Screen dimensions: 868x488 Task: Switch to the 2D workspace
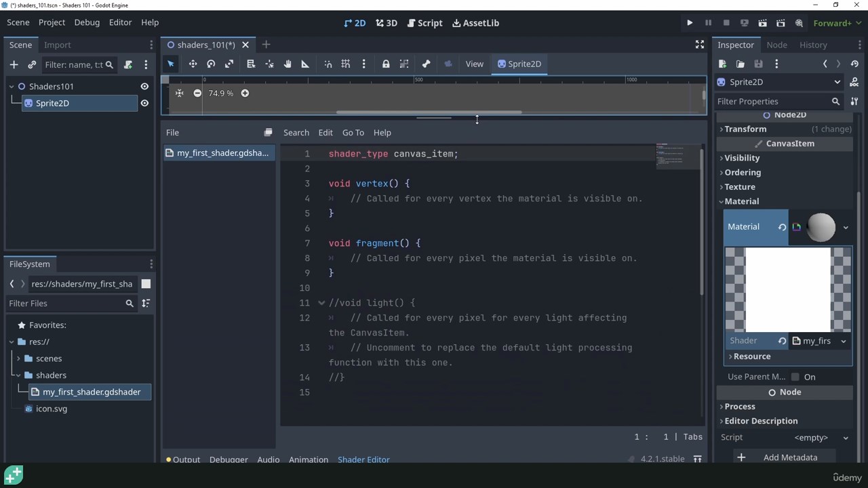(x=355, y=23)
